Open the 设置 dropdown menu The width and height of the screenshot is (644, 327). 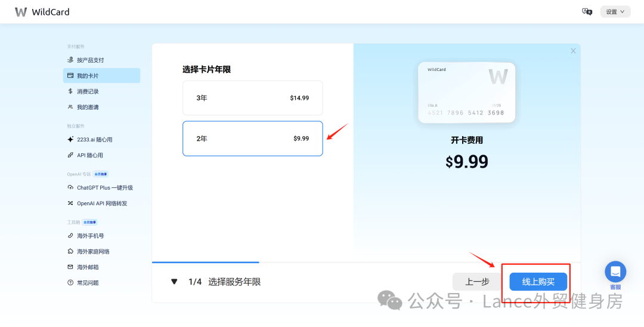(615, 12)
